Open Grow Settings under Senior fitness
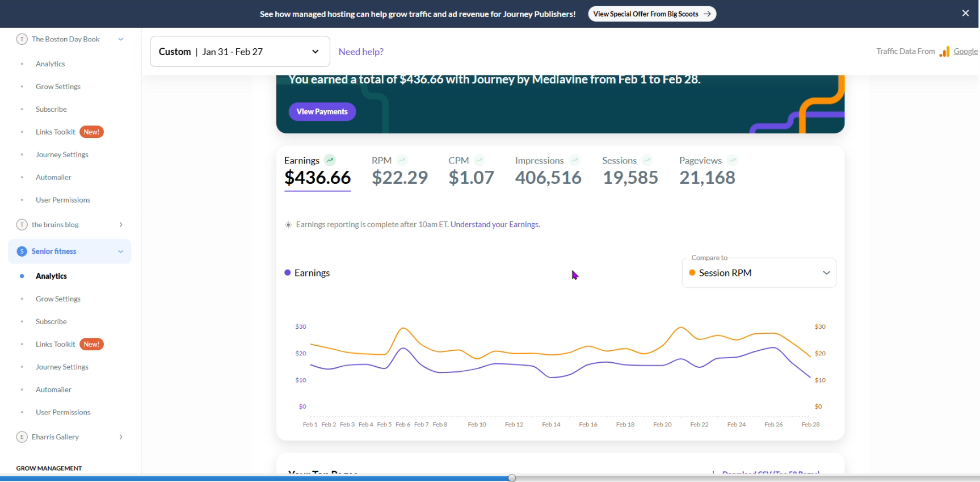Viewport: 980px width, 482px height. click(x=58, y=299)
